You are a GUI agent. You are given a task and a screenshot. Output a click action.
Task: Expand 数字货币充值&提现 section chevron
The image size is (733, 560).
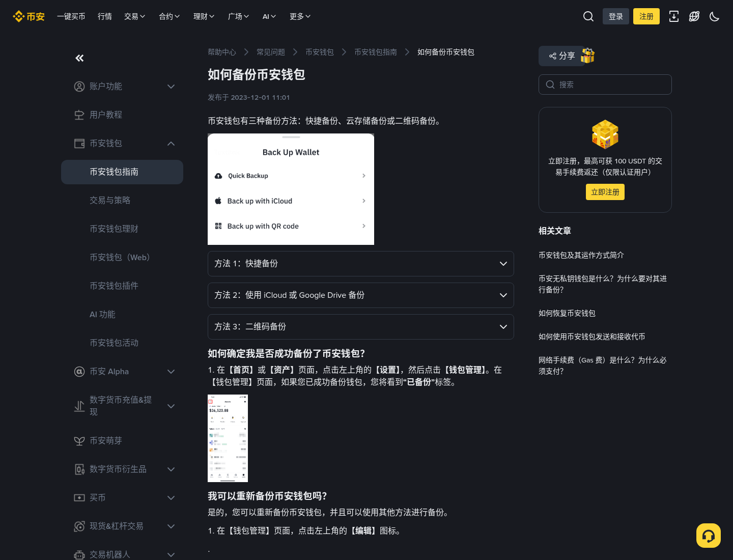pos(171,406)
